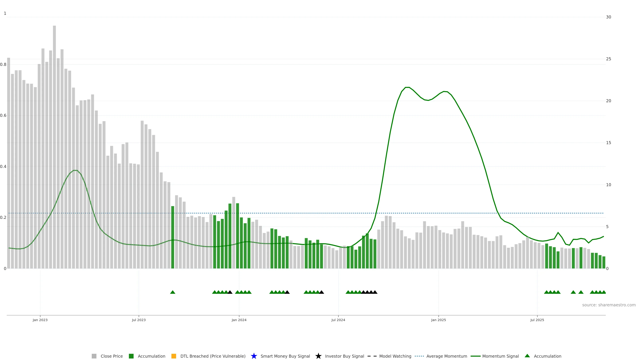This screenshot has height=362, width=644.
Task: Click the green Accumulation square legend icon
Action: [x=131, y=356]
